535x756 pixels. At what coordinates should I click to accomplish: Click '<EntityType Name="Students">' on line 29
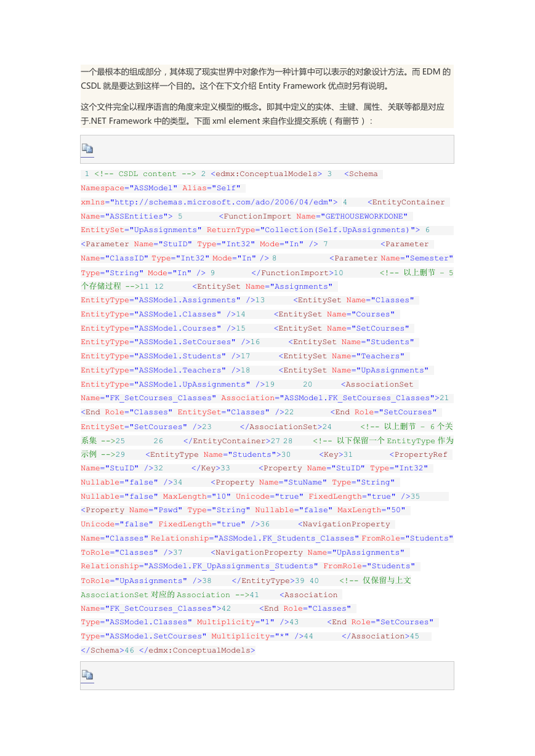point(212,455)
